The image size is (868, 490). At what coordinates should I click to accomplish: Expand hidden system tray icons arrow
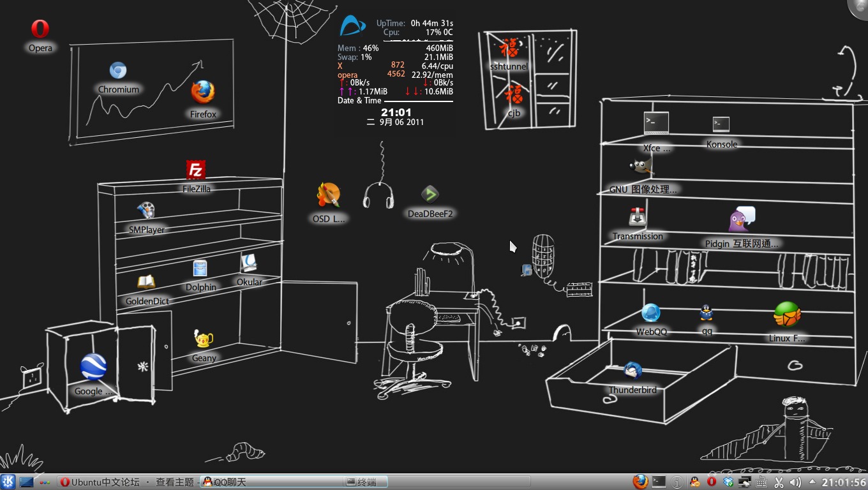coord(812,481)
